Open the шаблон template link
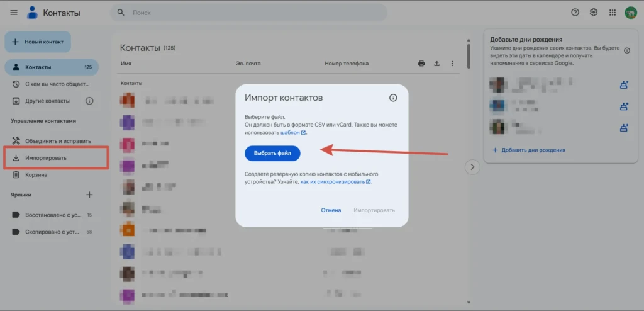The image size is (644, 311). (293, 133)
